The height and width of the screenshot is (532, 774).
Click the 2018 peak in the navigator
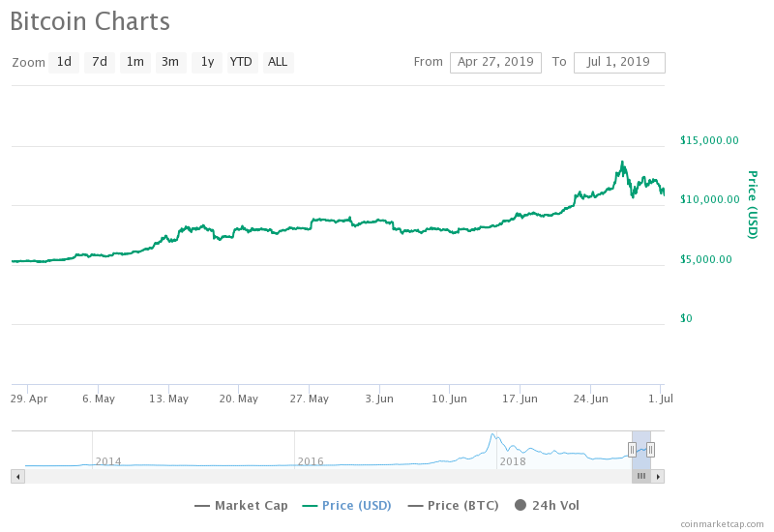tap(492, 436)
